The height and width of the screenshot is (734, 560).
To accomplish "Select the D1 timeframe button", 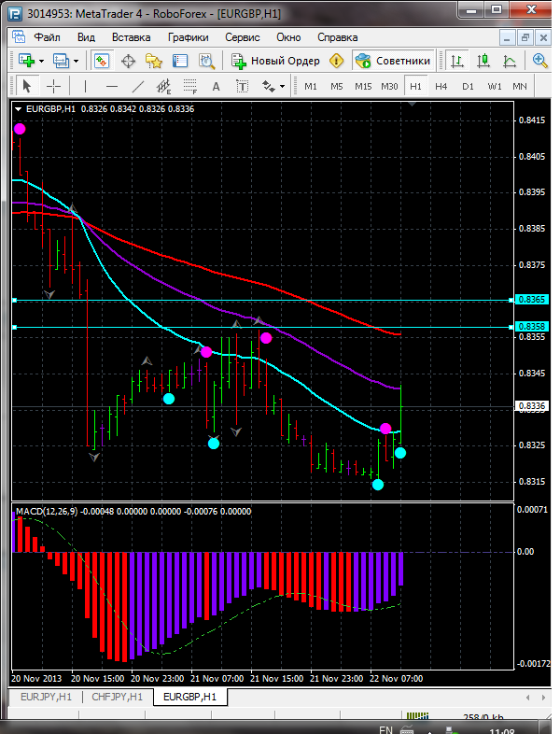I will (468, 86).
